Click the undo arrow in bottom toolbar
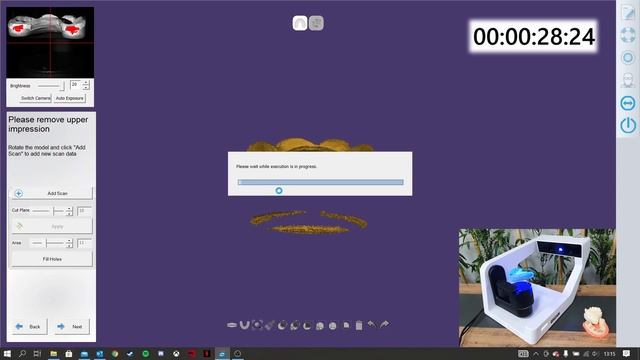640x360 pixels. [x=371, y=324]
